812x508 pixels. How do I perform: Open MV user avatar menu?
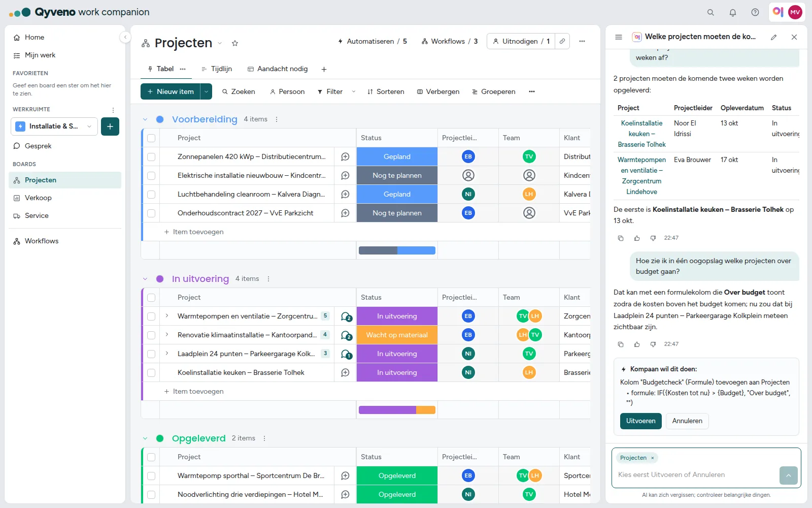[795, 12]
